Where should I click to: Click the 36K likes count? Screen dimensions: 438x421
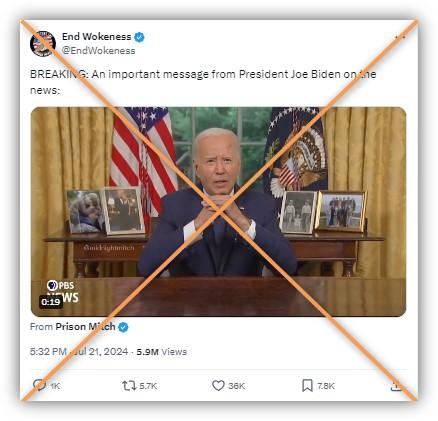coord(237,386)
